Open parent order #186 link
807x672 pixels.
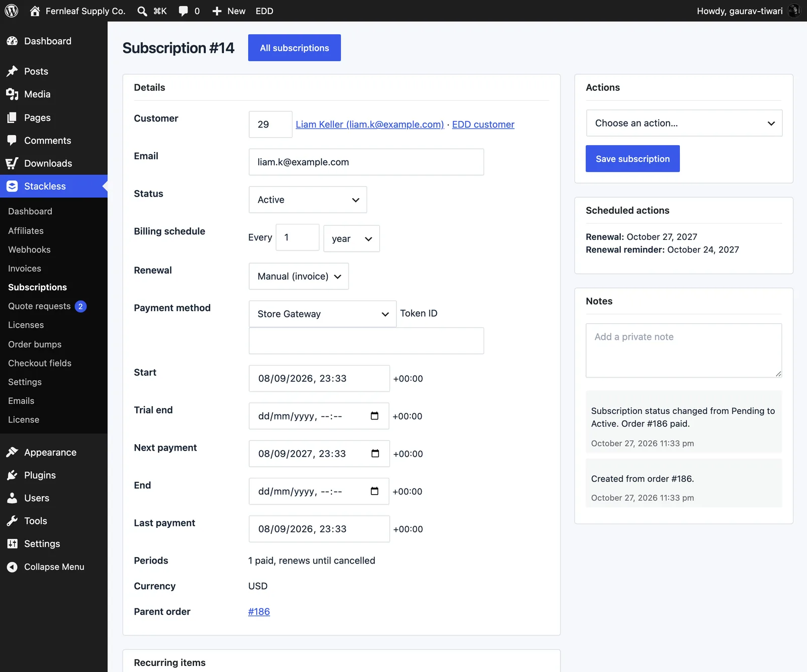click(259, 612)
